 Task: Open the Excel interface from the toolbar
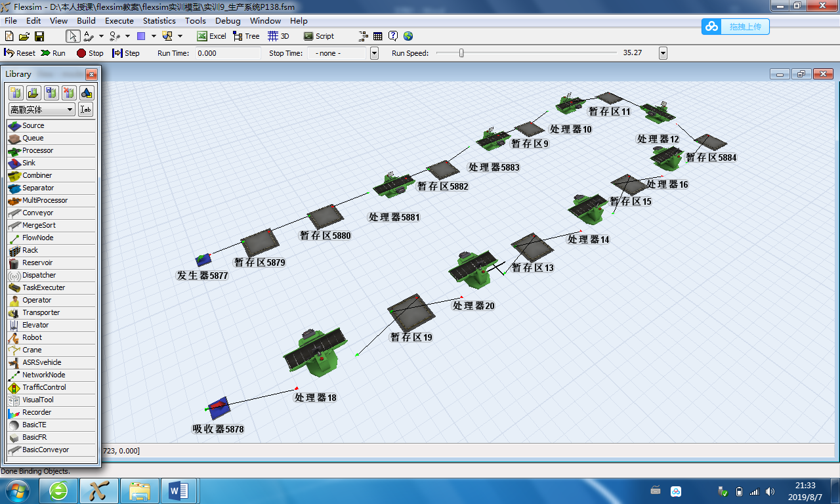click(211, 36)
